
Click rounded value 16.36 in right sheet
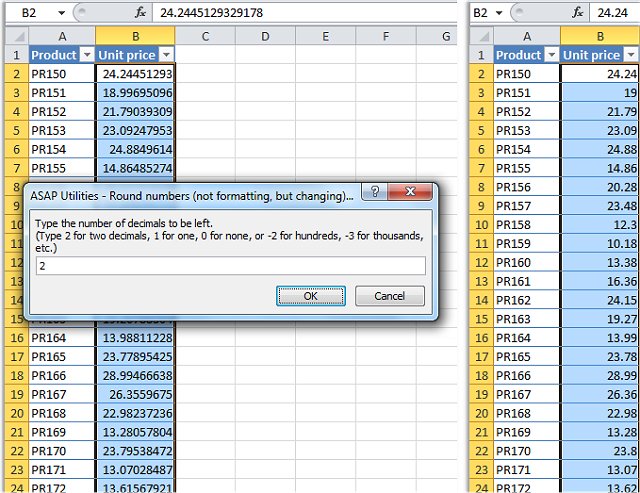coord(600,281)
